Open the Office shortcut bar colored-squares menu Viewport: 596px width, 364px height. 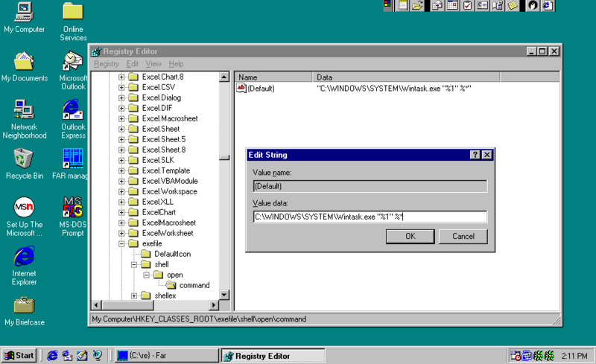(x=387, y=4)
